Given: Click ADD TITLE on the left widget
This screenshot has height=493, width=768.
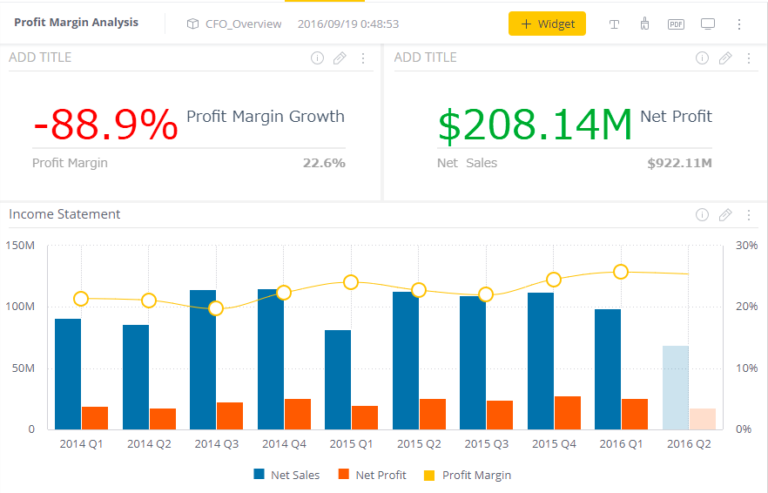Looking at the screenshot, I should coord(40,58).
